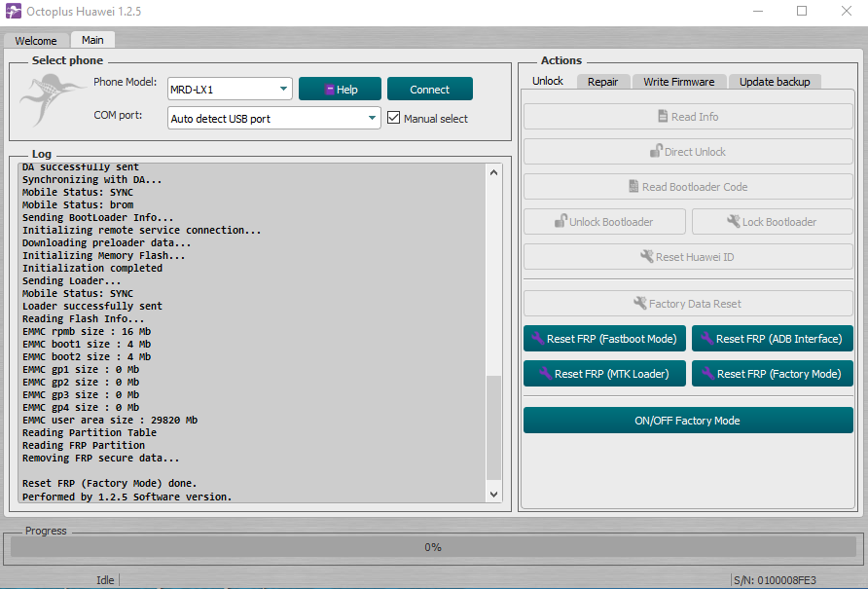
Task: Click the wrench icon on Factory Data Reset
Action: click(640, 303)
